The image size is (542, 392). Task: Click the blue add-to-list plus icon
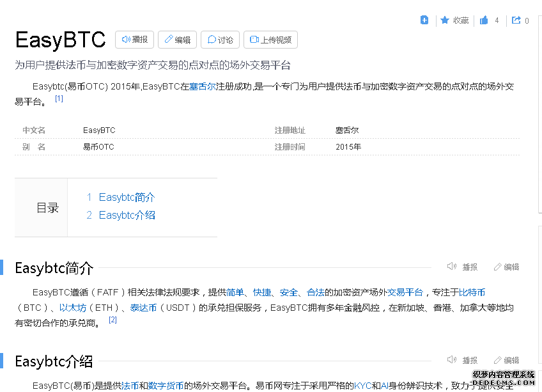424,20
